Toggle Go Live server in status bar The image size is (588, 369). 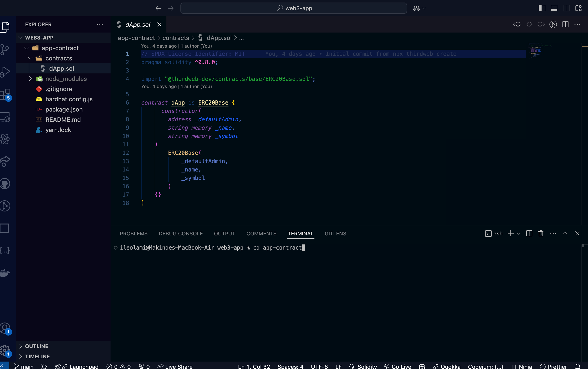coord(398,366)
